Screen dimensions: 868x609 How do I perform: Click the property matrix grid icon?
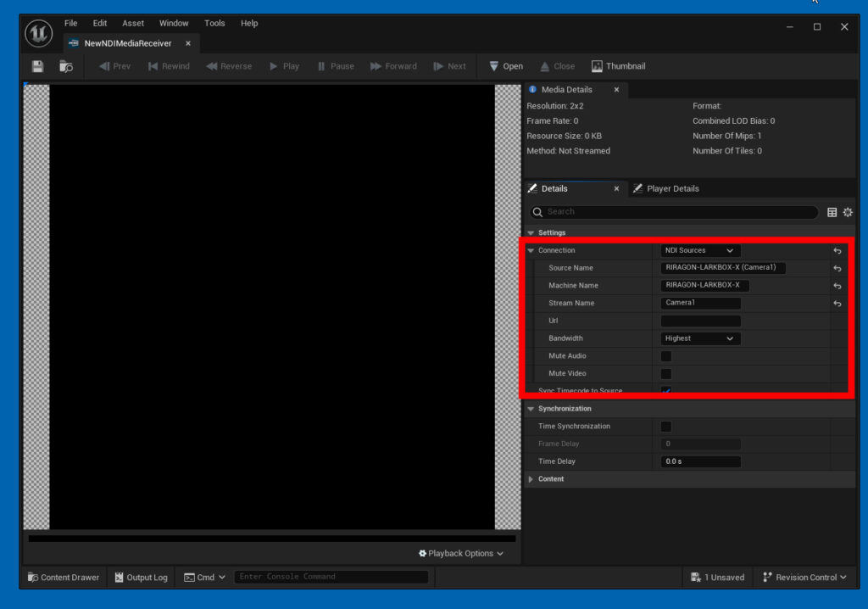coord(832,213)
